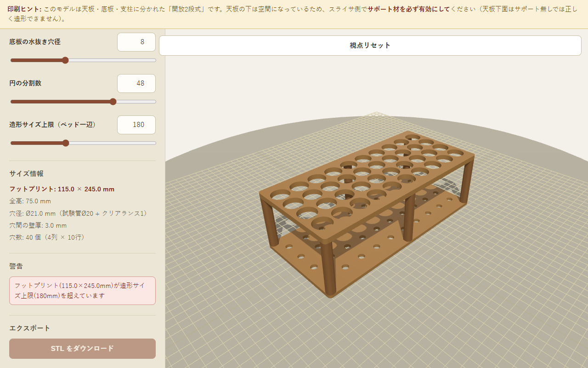Click the right end of 底板の水抜き穴径 slider track

(x=155, y=60)
